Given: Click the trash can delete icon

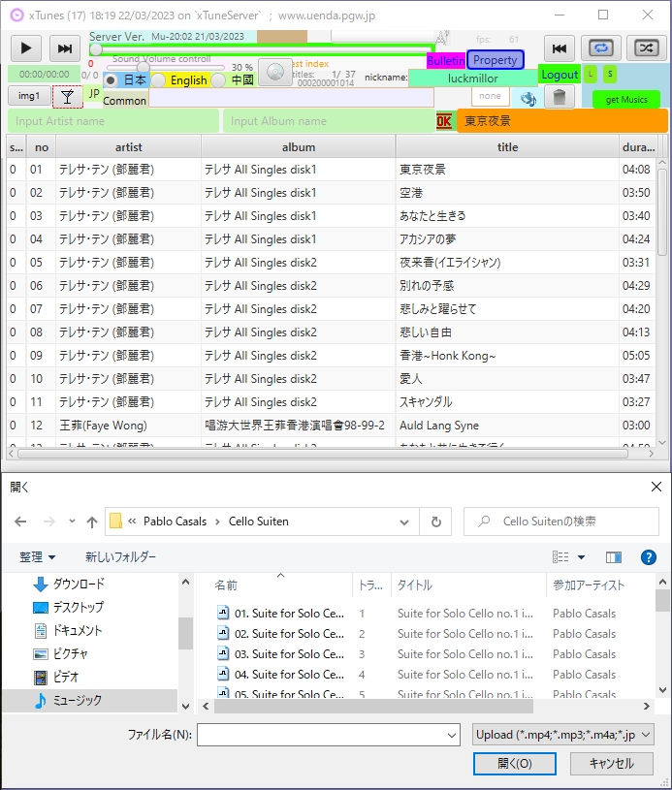Looking at the screenshot, I should click(559, 97).
